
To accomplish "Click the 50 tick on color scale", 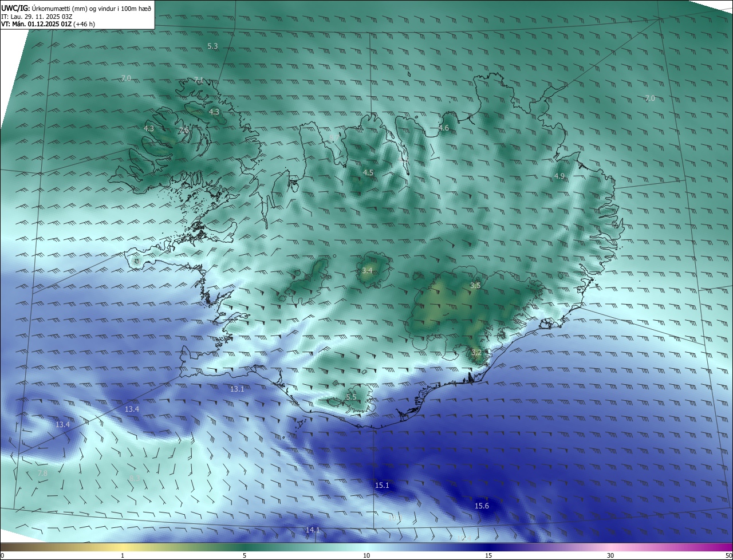I will point(728,556).
